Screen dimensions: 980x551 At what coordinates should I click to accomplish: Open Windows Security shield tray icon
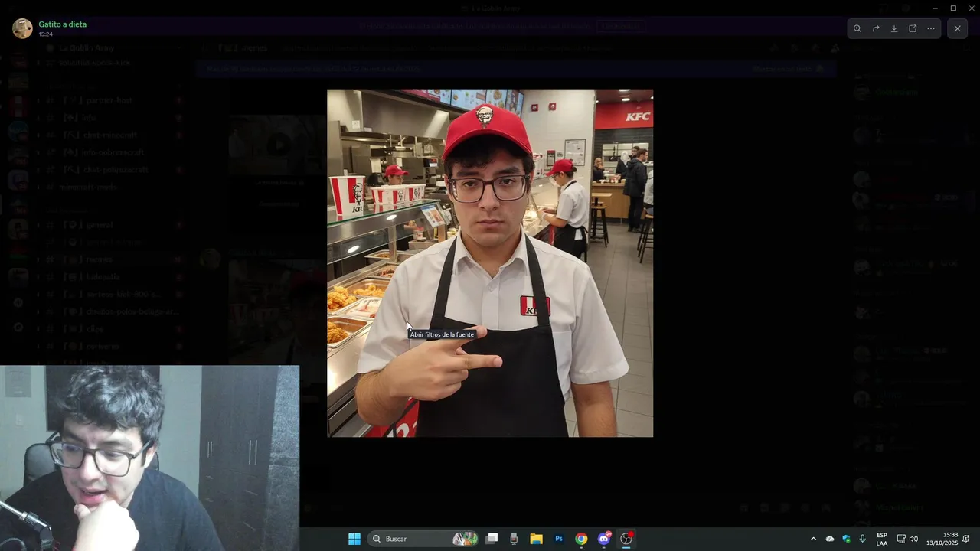[846, 539]
